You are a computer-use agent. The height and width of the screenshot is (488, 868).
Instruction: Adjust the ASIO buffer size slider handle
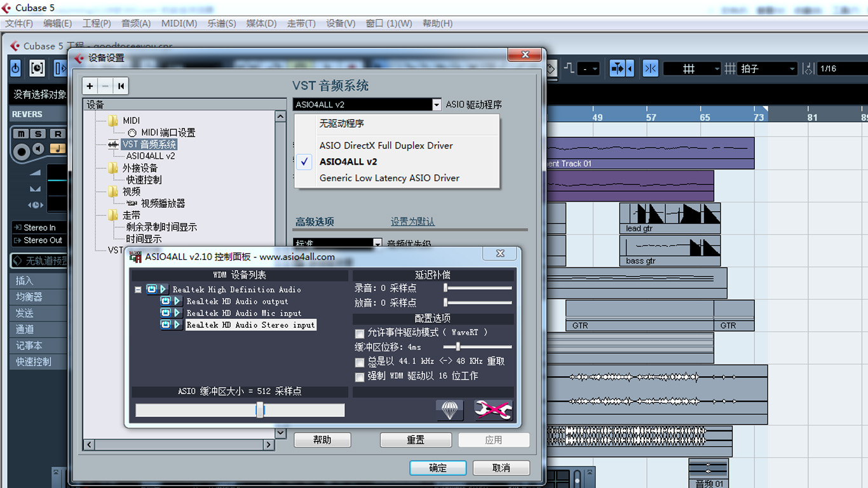260,410
